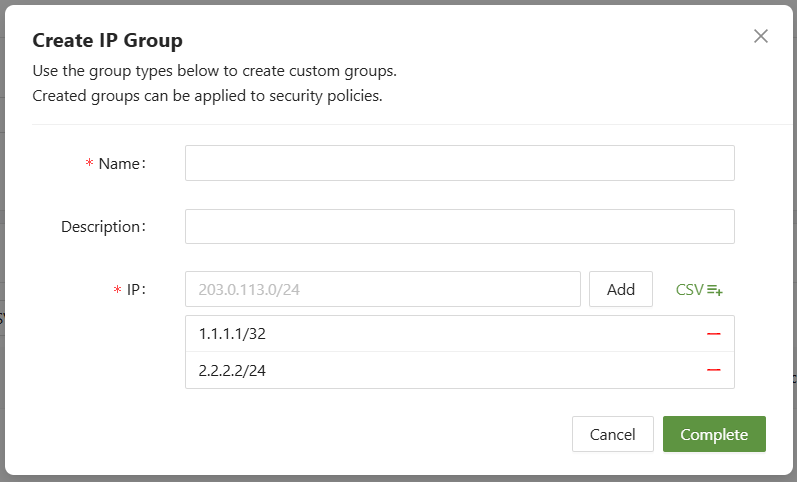Click the CSV text link
This screenshot has height=482, width=797.
coord(690,290)
